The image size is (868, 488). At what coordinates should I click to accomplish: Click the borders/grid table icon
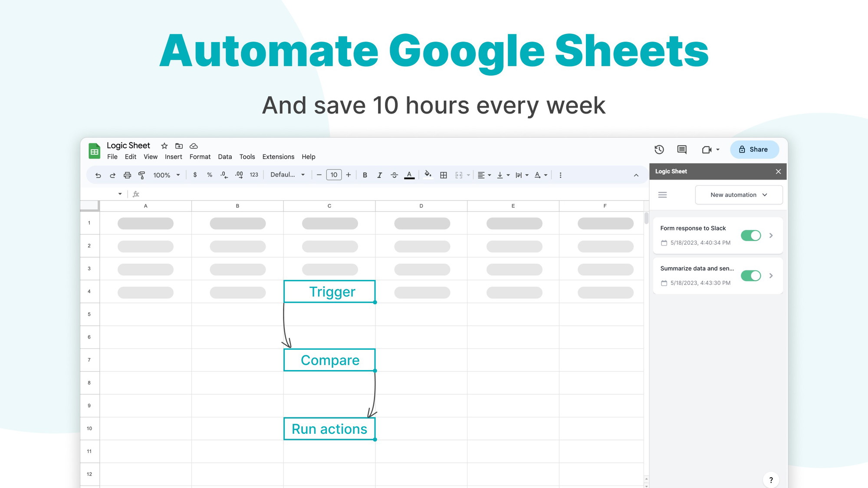click(x=443, y=175)
